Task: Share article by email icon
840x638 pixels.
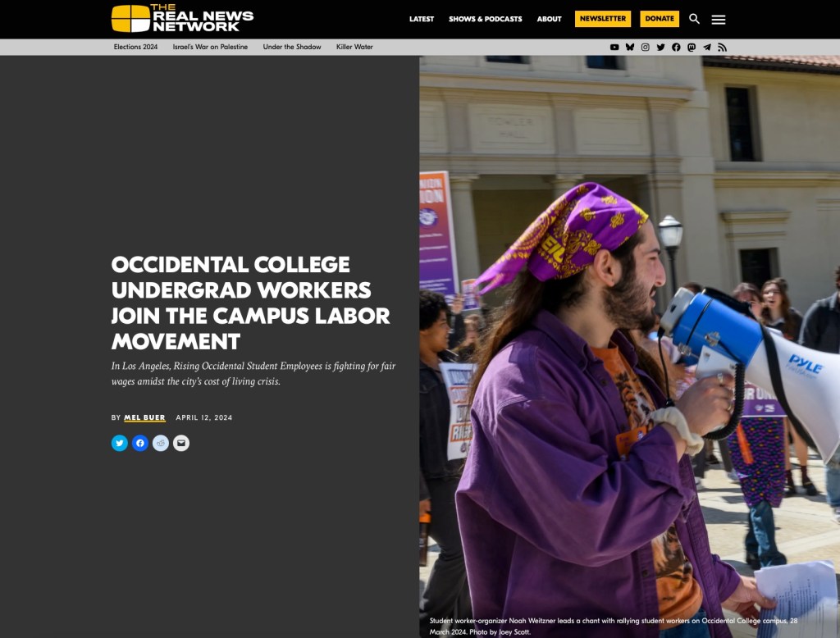Action: pyautogui.click(x=181, y=443)
